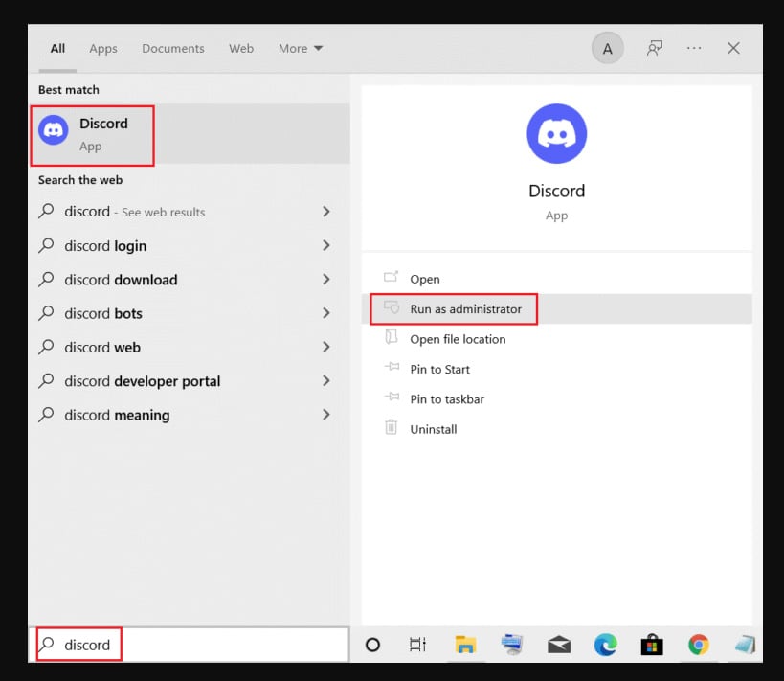
Task: Open the three-dot options menu
Action: (694, 48)
